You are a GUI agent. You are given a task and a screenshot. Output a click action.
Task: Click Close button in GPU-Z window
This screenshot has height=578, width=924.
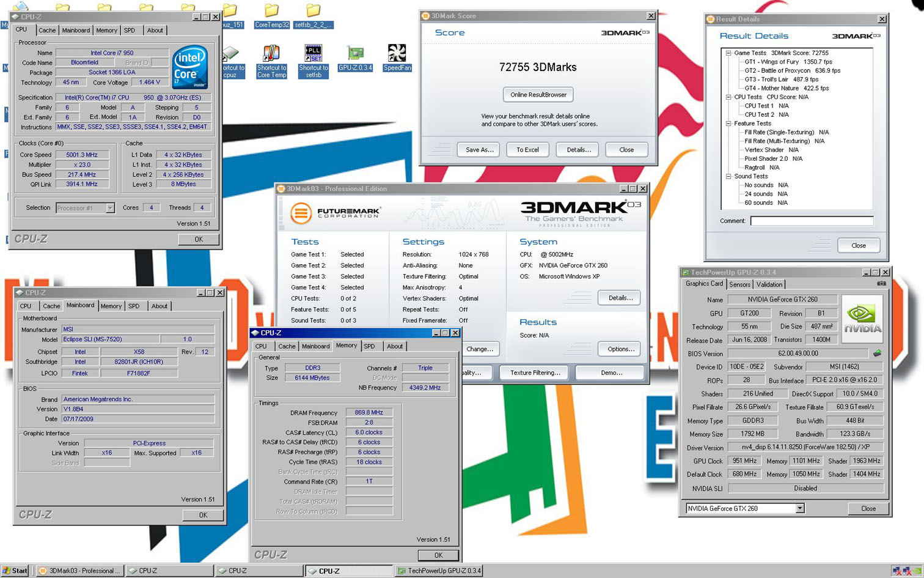[x=868, y=508]
